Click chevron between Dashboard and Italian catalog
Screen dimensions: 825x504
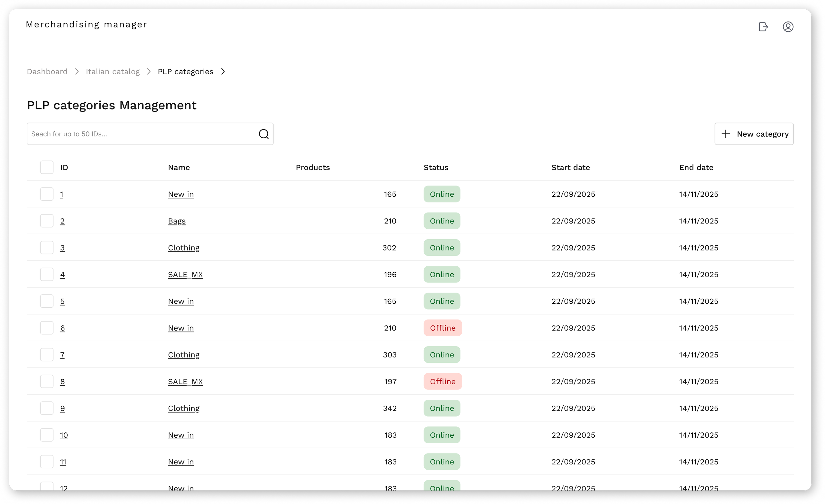pos(77,72)
